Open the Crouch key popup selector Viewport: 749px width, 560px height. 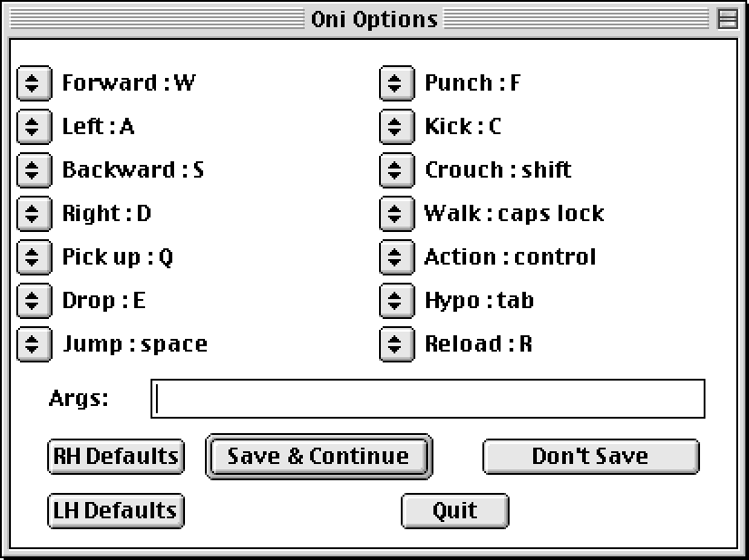(394, 170)
